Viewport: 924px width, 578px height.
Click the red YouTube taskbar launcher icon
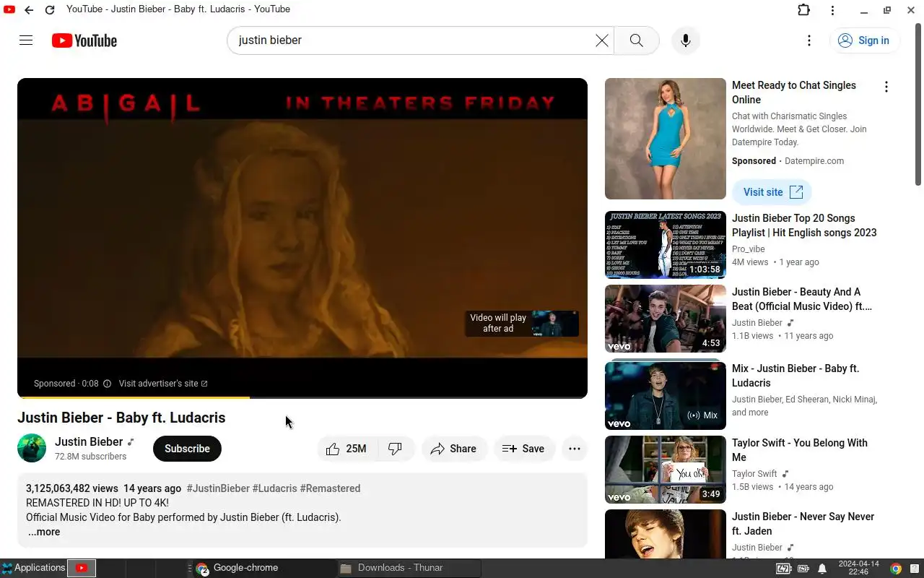(x=82, y=568)
